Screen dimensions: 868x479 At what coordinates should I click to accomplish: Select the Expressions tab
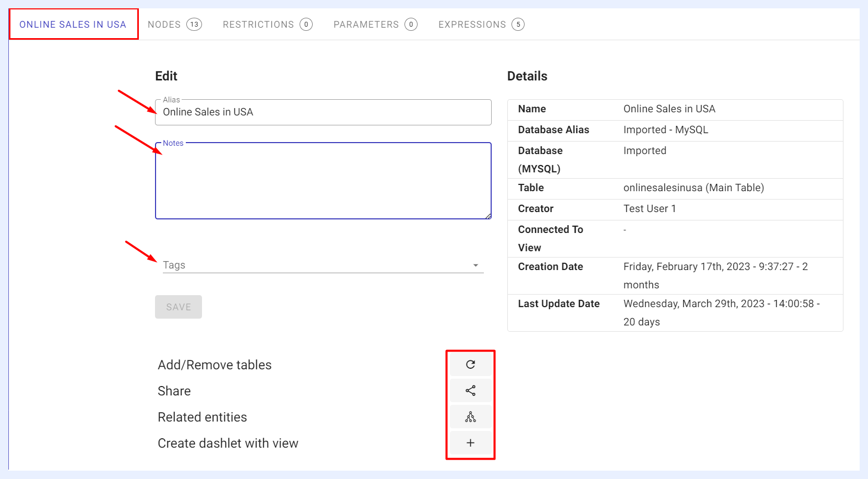481,25
